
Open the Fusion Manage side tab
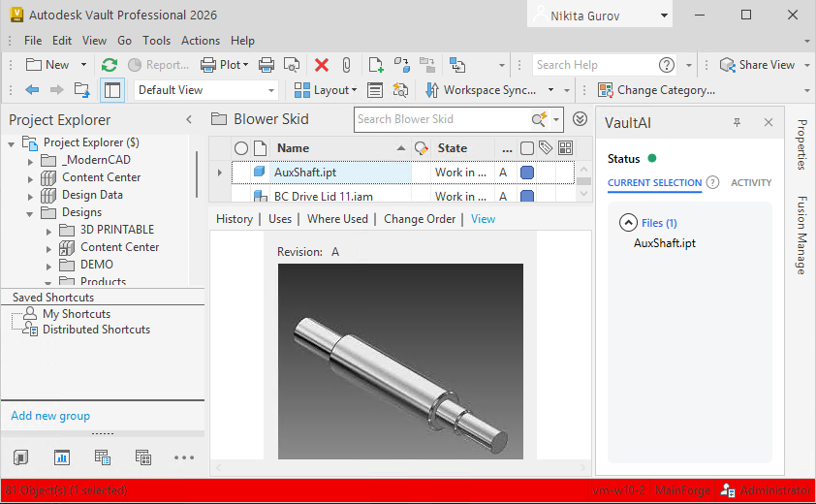801,235
